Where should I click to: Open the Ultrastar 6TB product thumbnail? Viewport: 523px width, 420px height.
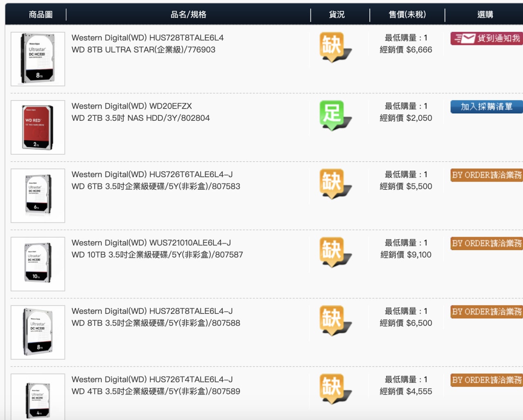click(x=38, y=196)
